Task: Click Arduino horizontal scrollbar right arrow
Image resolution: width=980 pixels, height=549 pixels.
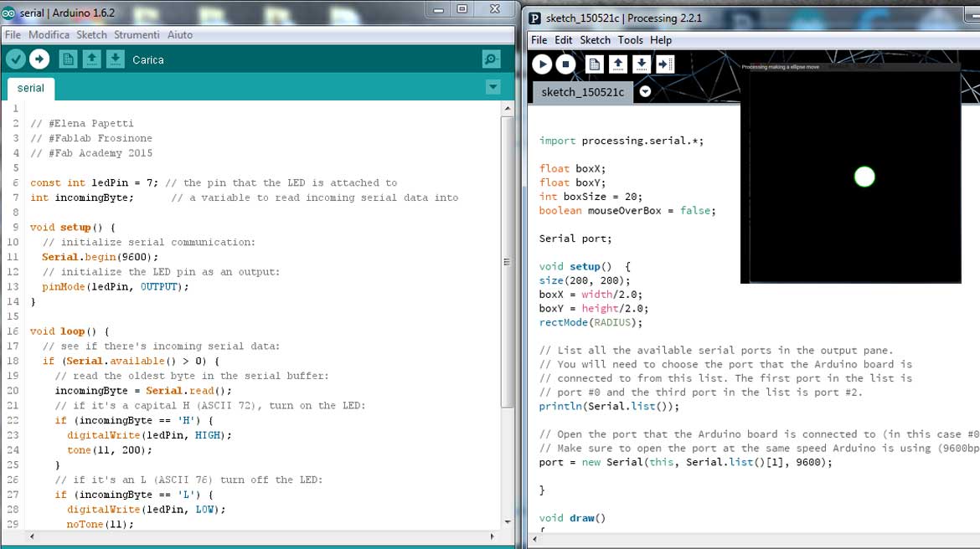Action: click(x=492, y=536)
